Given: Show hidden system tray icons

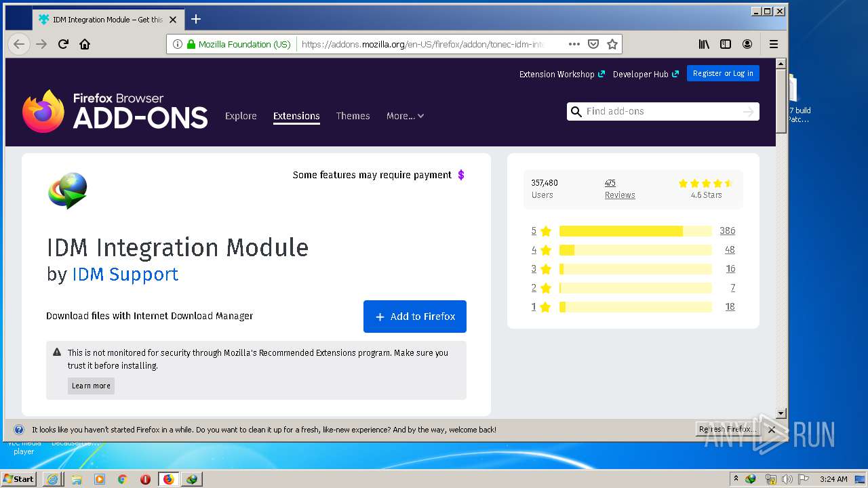Looking at the screenshot, I should point(736,479).
